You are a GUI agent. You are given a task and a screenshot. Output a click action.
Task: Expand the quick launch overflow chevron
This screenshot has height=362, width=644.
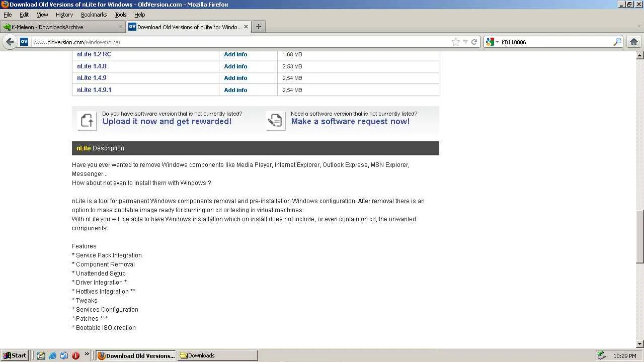pyautogui.click(x=87, y=354)
